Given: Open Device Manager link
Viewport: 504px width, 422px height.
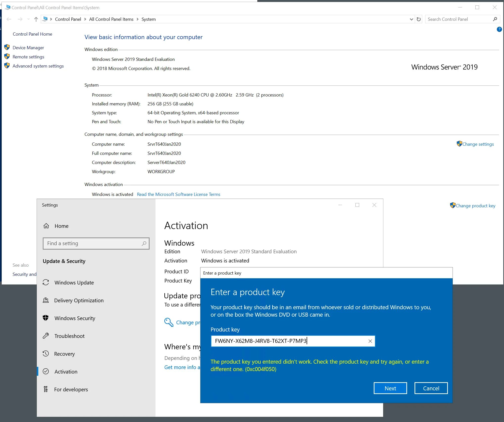Looking at the screenshot, I should pyautogui.click(x=28, y=47).
